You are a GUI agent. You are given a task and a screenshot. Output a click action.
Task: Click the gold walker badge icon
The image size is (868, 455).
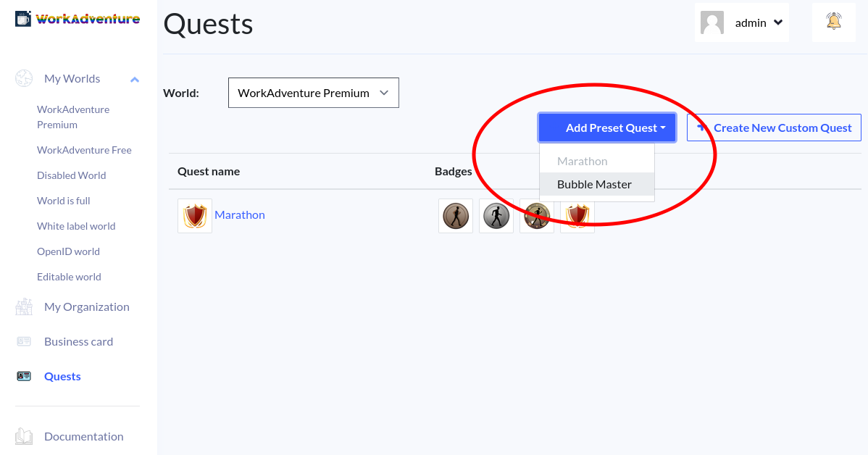click(x=536, y=215)
